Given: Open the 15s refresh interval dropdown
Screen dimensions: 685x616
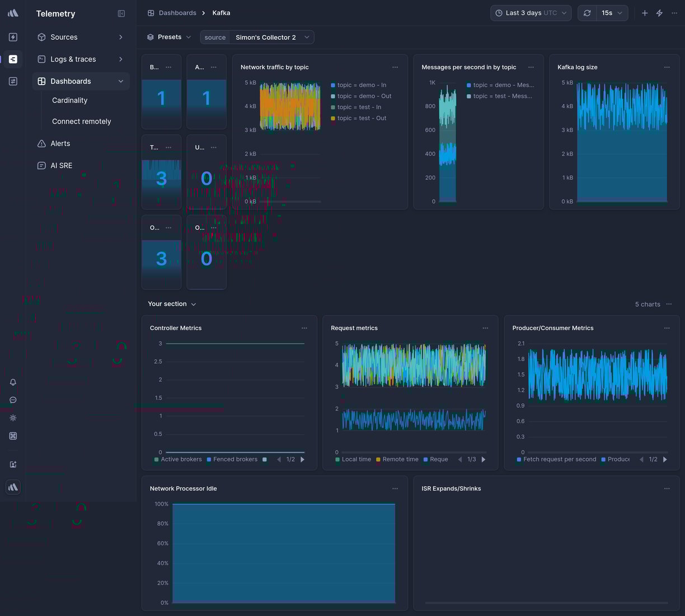Looking at the screenshot, I should pos(612,13).
